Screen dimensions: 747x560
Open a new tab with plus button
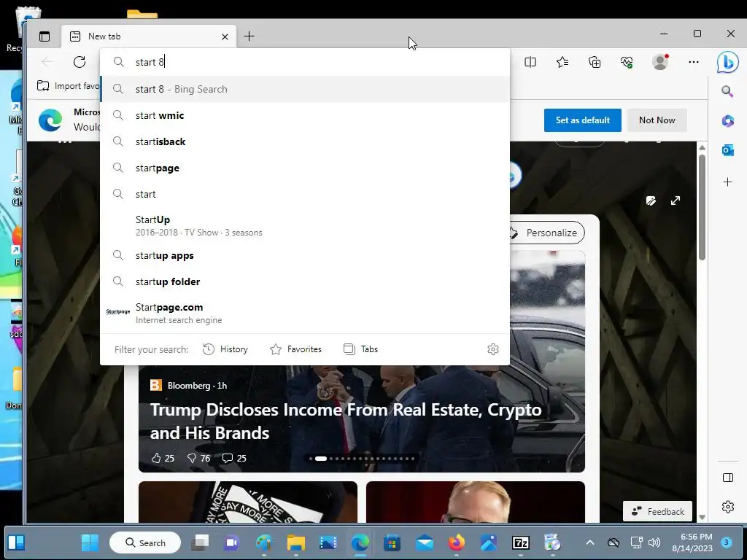coord(249,36)
